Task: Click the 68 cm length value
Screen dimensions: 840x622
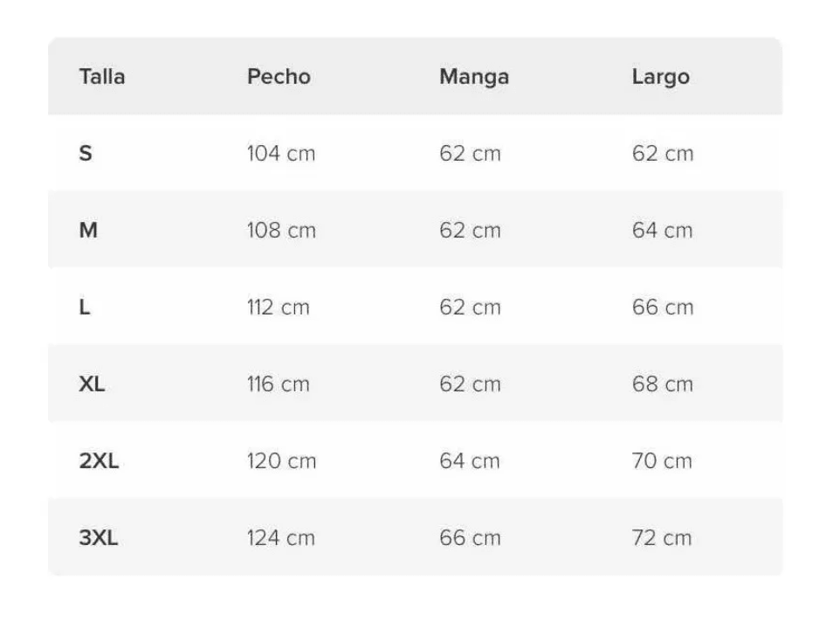Action: pyautogui.click(x=662, y=384)
